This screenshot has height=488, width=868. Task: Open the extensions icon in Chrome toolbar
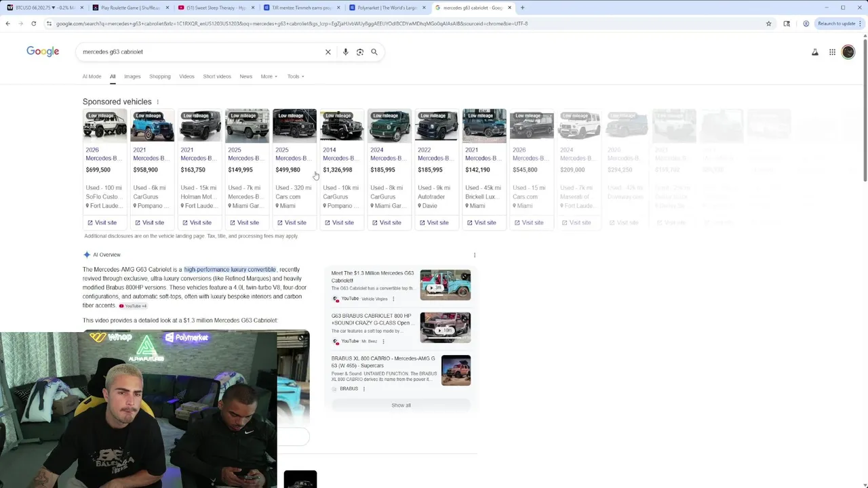point(787,24)
